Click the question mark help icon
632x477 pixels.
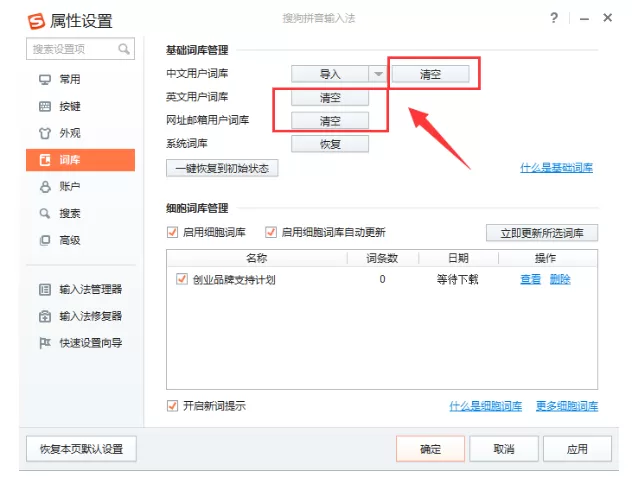click(554, 18)
